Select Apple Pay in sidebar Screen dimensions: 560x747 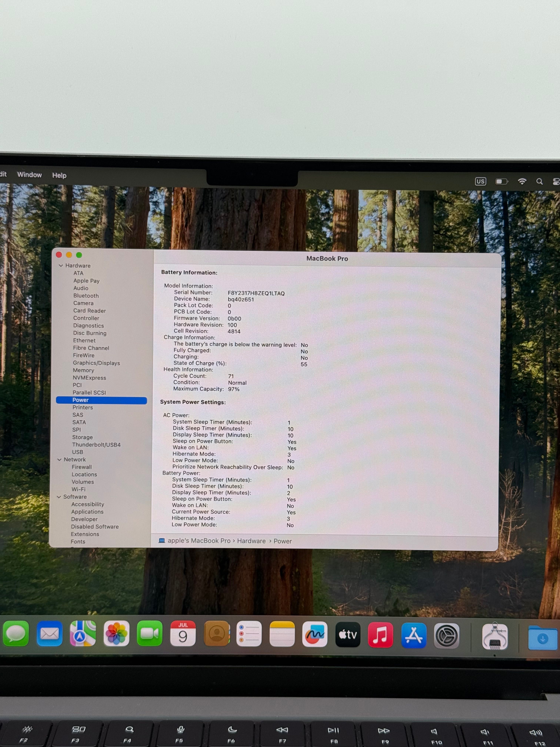click(x=86, y=281)
